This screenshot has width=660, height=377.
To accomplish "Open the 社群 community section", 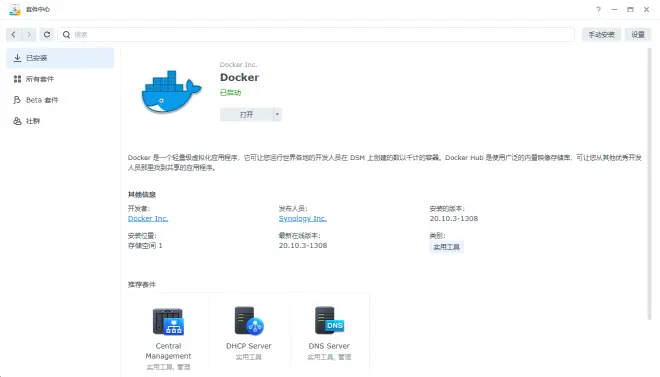I will click(60, 121).
